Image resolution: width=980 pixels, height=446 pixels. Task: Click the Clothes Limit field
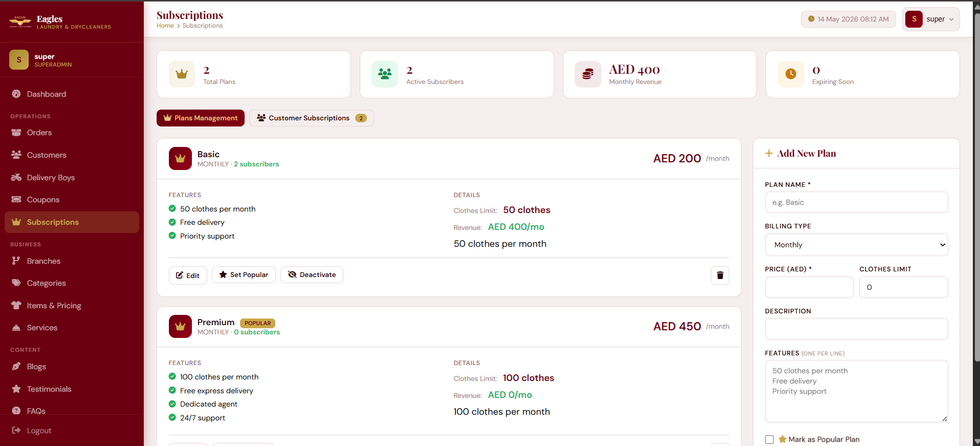[x=904, y=287]
